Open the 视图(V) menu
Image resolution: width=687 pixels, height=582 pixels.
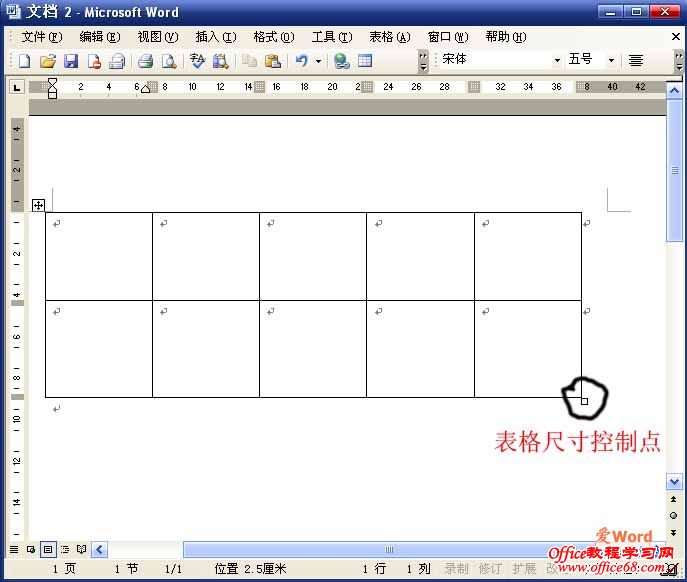(x=158, y=37)
